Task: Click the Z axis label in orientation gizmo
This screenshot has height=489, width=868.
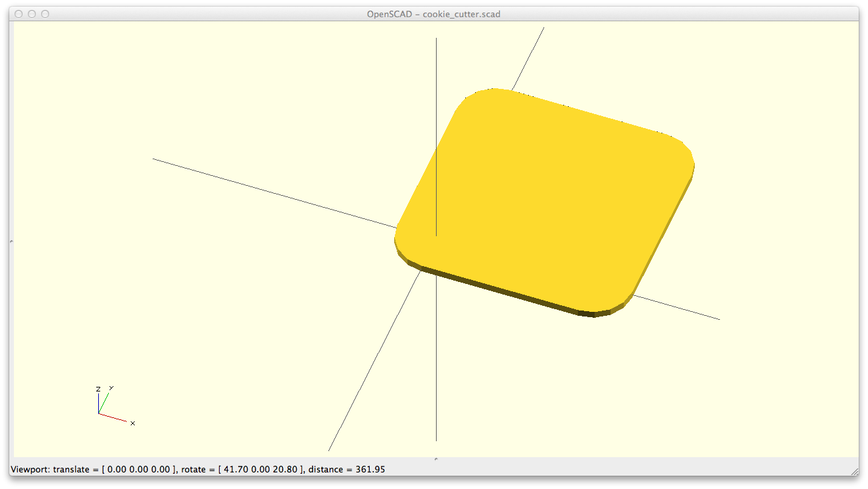Action: tap(98, 389)
